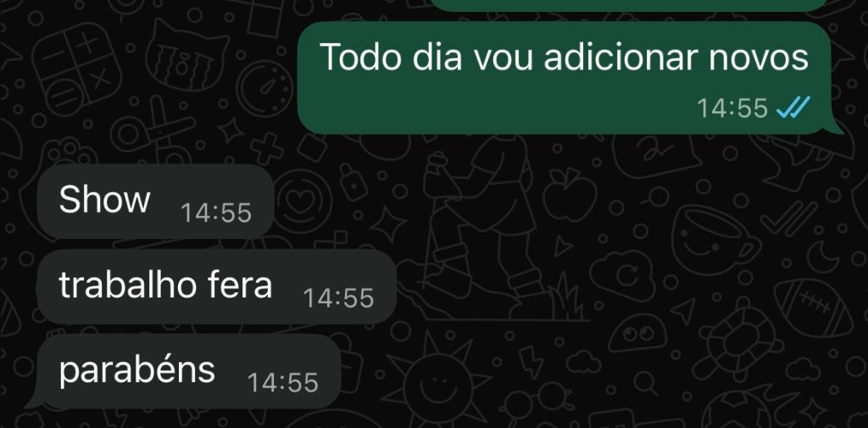Click the blue double-check read receipt

click(x=793, y=107)
